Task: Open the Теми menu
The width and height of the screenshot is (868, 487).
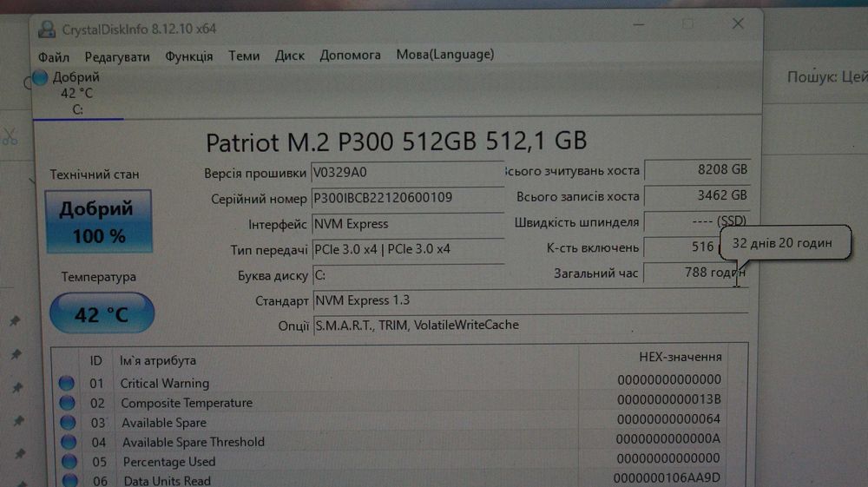Action: pos(244,56)
